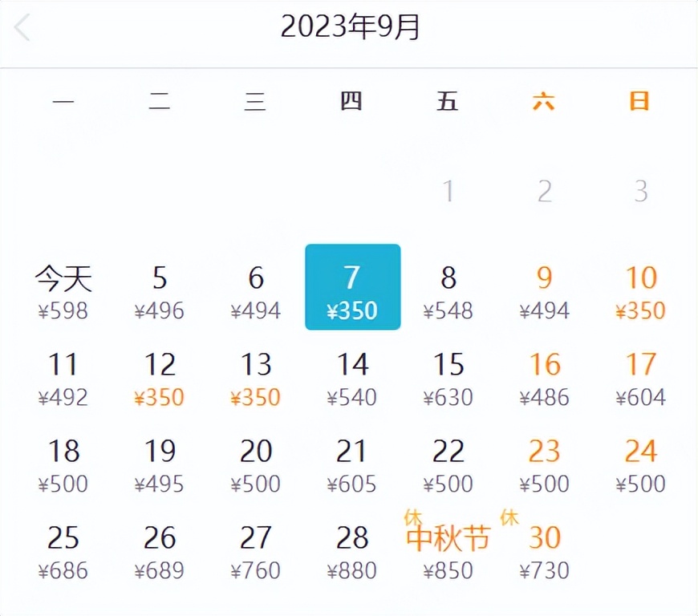Select September 17 priced at ¥604
The image size is (698, 616).
coord(640,378)
